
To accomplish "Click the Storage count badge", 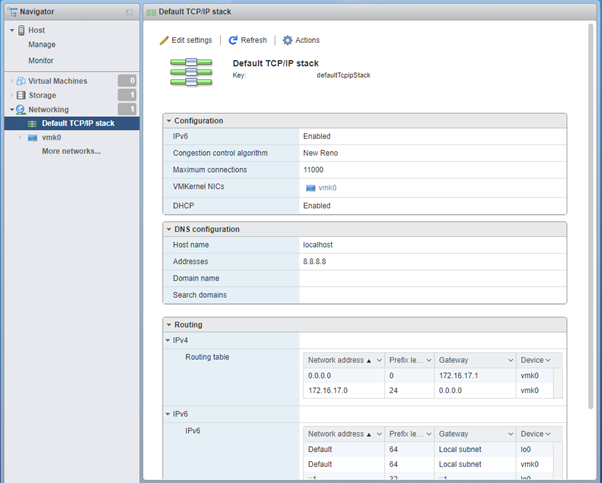I will [127, 95].
